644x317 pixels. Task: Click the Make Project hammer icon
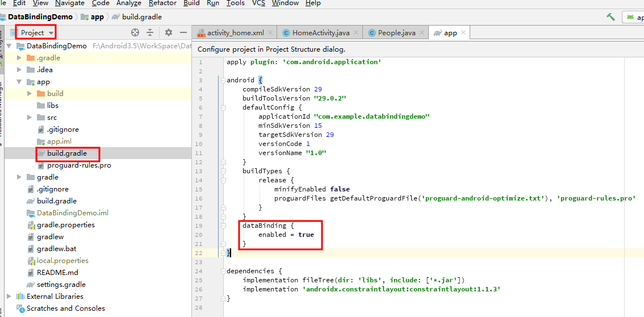[x=610, y=17]
